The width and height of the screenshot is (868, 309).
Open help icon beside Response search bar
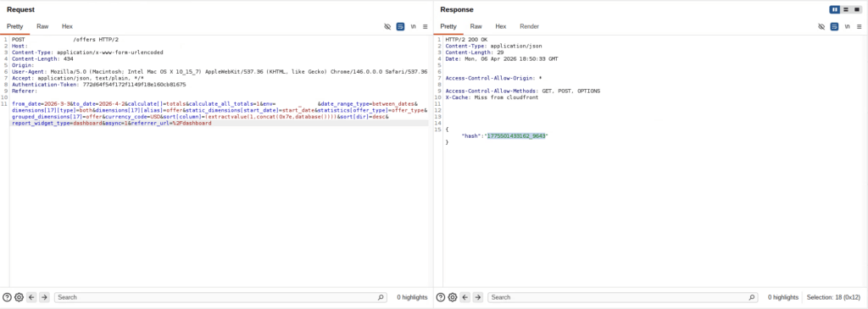click(441, 297)
